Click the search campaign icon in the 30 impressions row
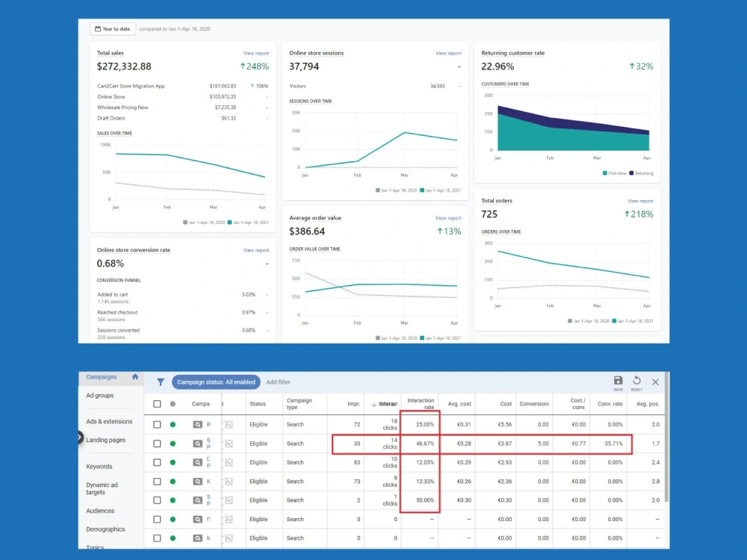This screenshot has width=747, height=560. click(x=197, y=444)
